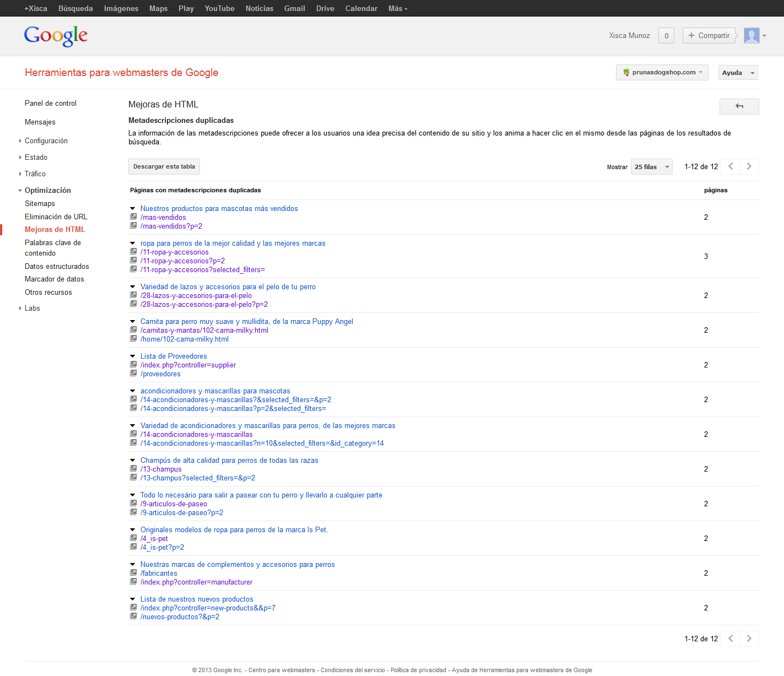
Task: Go to previous page at top pagination
Action: click(731, 166)
